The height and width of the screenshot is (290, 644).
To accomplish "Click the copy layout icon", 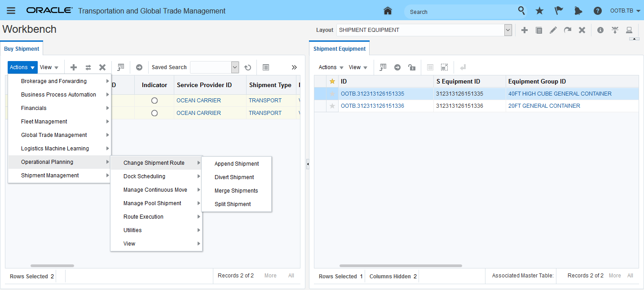I will click(539, 30).
